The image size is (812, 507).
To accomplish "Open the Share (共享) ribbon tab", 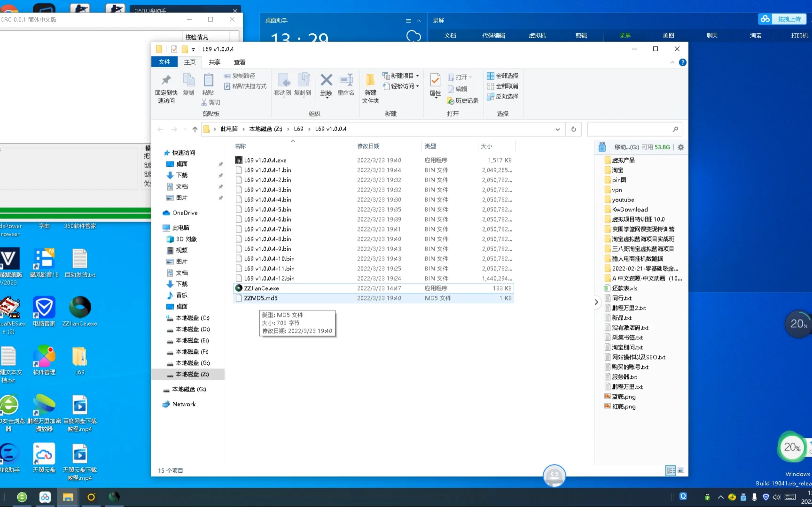I will point(215,62).
